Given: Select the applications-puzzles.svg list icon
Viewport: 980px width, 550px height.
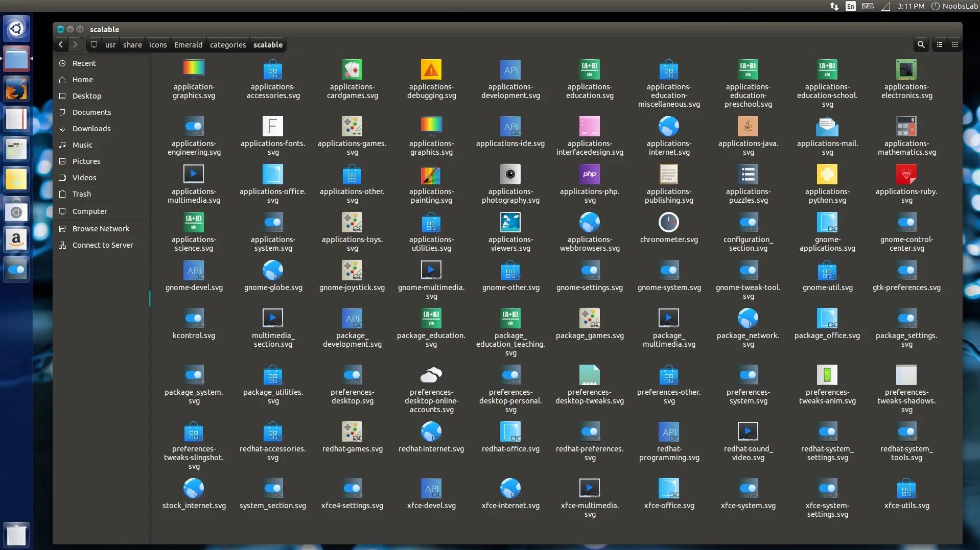Looking at the screenshot, I should (x=748, y=174).
